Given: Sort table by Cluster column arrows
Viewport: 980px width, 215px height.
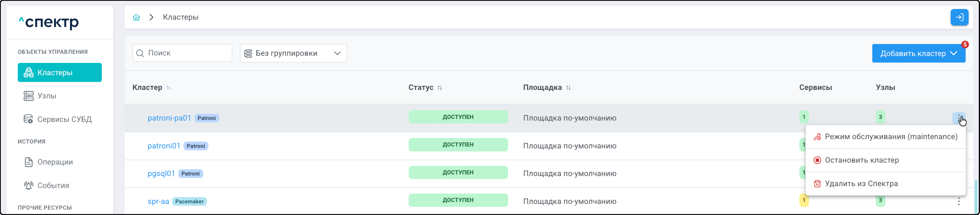Looking at the screenshot, I should [x=169, y=88].
